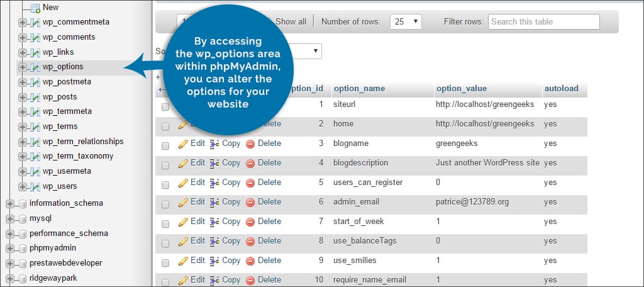Sort by the option_name column header

pyautogui.click(x=359, y=89)
